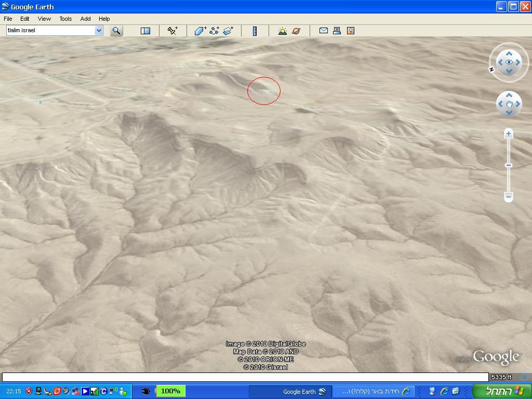Click the Print icon in toolbar

[337, 31]
